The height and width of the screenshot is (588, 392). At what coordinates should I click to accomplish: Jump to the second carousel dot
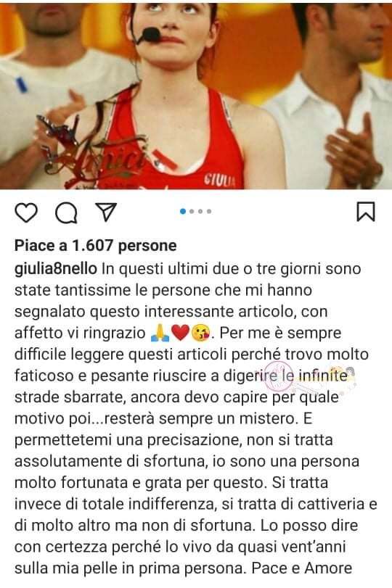click(192, 212)
